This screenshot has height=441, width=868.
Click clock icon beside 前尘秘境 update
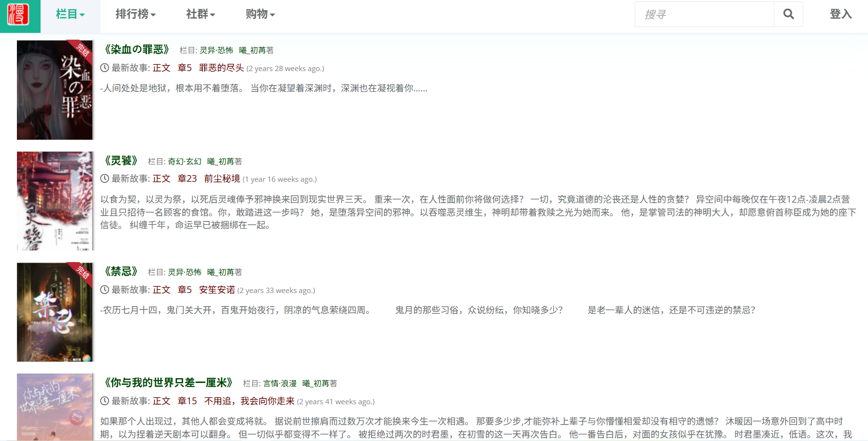click(x=104, y=178)
